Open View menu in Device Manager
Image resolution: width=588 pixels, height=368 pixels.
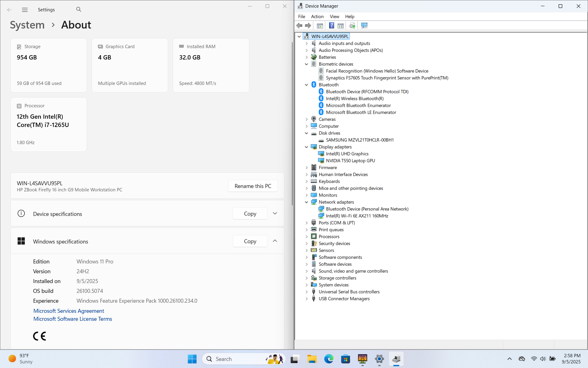pos(334,17)
